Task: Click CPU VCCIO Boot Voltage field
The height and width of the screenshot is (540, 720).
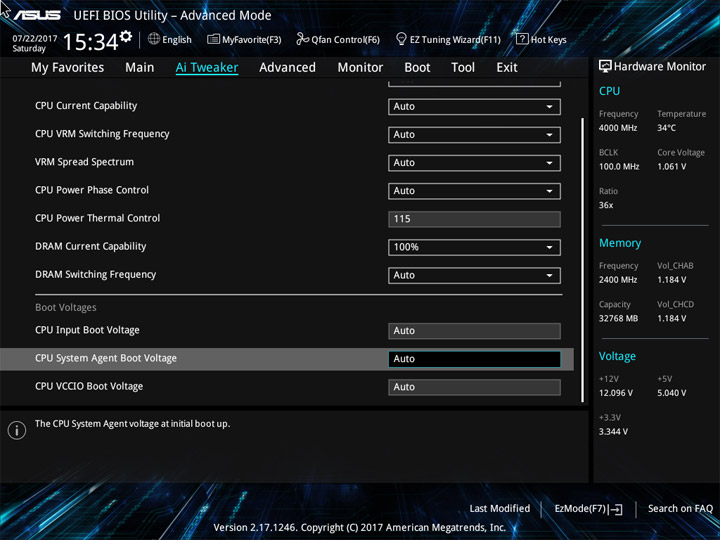Action: pyautogui.click(x=474, y=387)
